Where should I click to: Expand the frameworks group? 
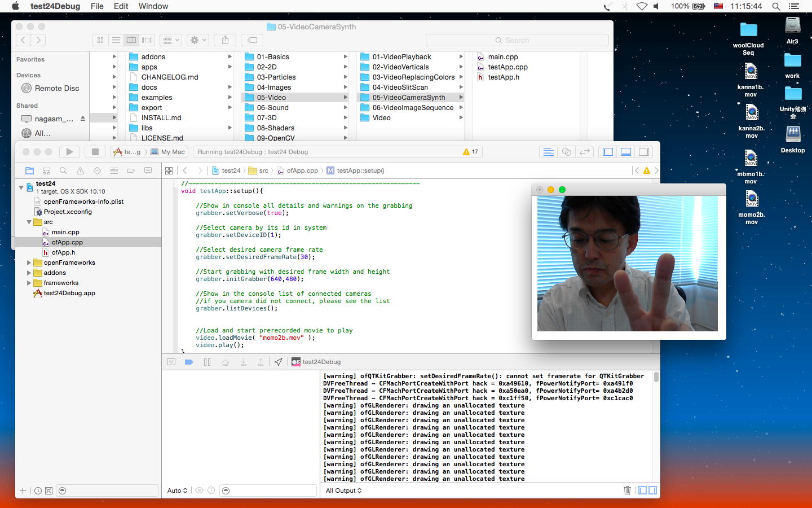click(29, 283)
